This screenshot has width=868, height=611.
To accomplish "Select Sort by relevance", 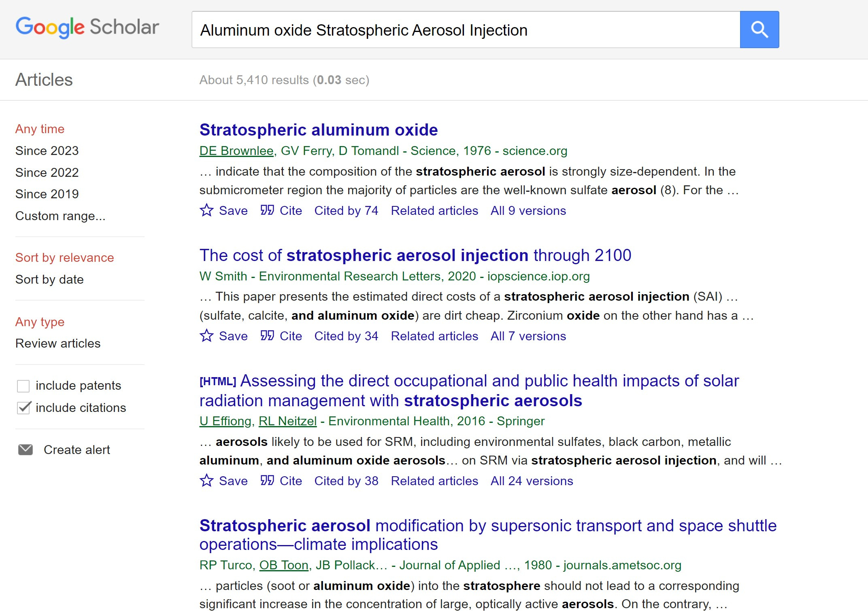I will coord(65,257).
